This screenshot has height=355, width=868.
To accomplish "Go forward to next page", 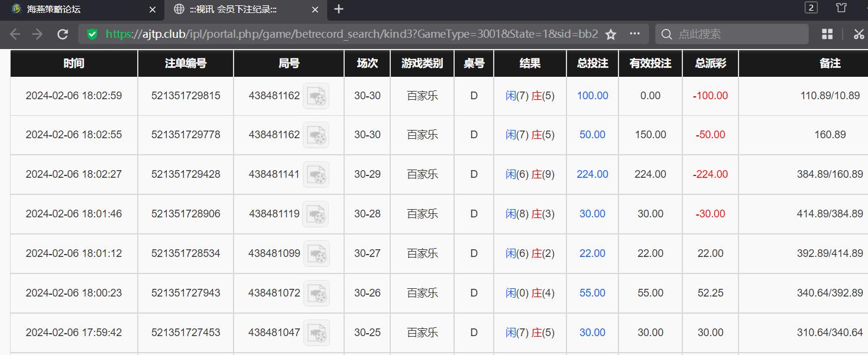I will click(x=37, y=34).
